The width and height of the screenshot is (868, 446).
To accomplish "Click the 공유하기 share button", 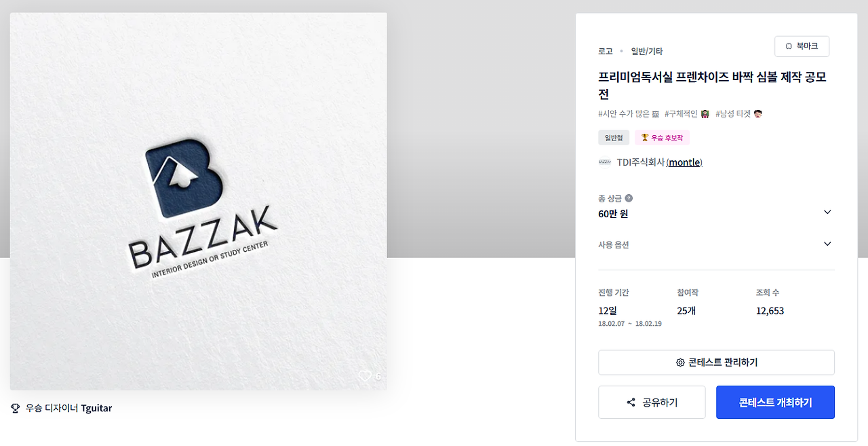I will tap(652, 403).
